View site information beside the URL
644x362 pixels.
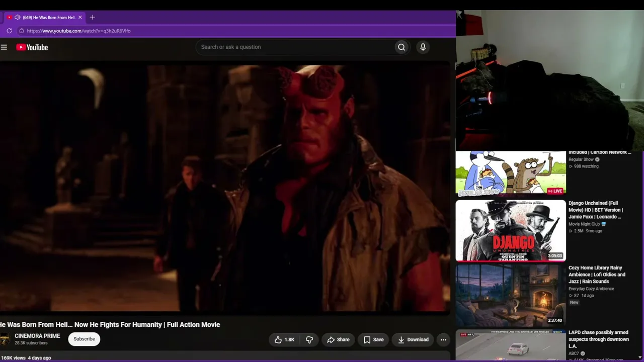(x=21, y=31)
